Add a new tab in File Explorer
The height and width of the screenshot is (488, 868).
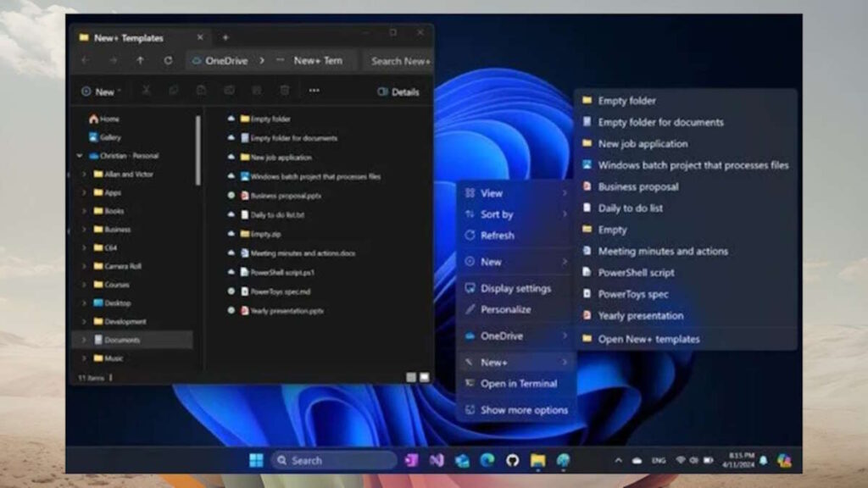point(225,37)
